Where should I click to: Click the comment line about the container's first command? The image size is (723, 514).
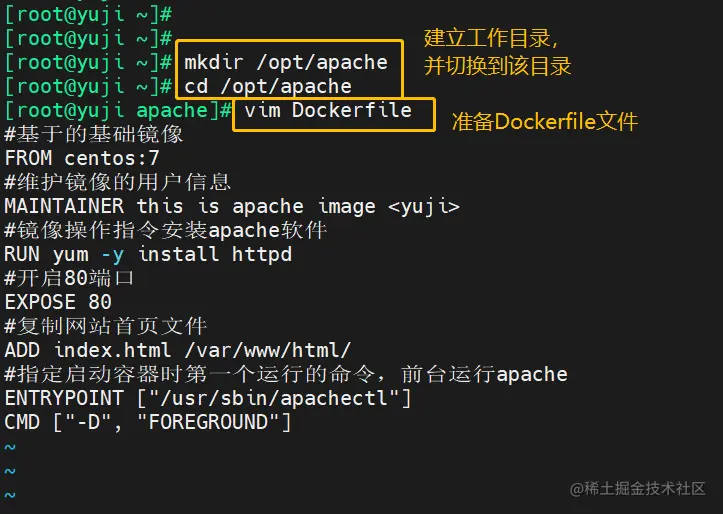[x=286, y=374]
